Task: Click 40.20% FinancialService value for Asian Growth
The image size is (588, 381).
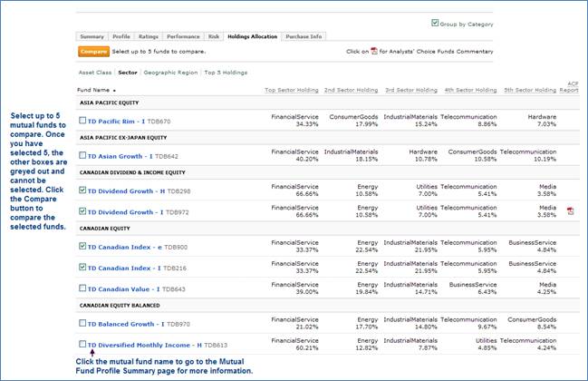Action: click(294, 155)
